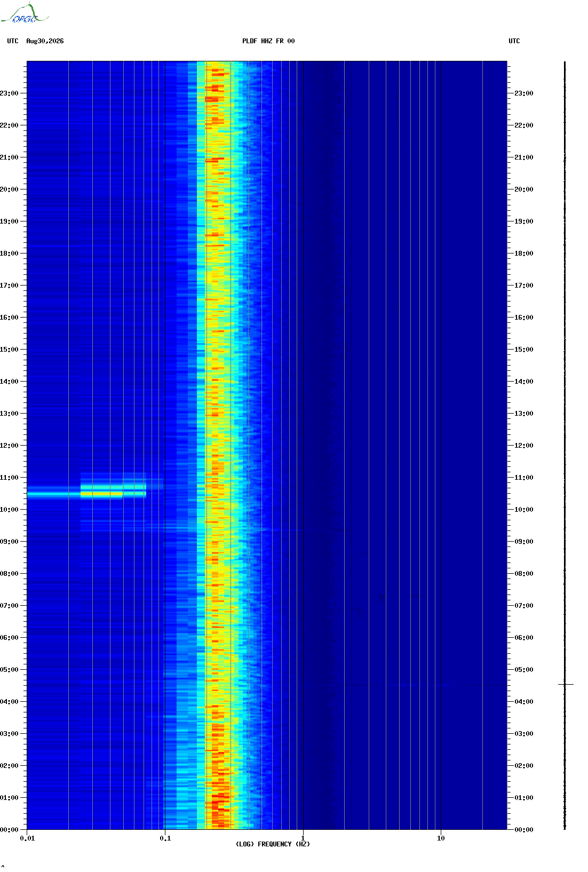Click the 18:00 label on right axis
The image size is (588, 872).
524,253
